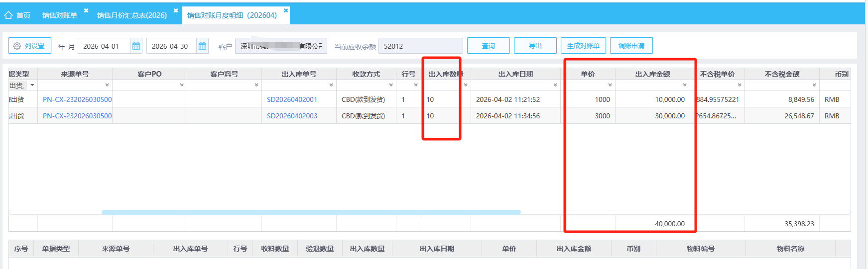Image resolution: width=868 pixels, height=269 pixels.
Task: Expand the upper 出入库单号 filter arrow
Action: pos(331,86)
